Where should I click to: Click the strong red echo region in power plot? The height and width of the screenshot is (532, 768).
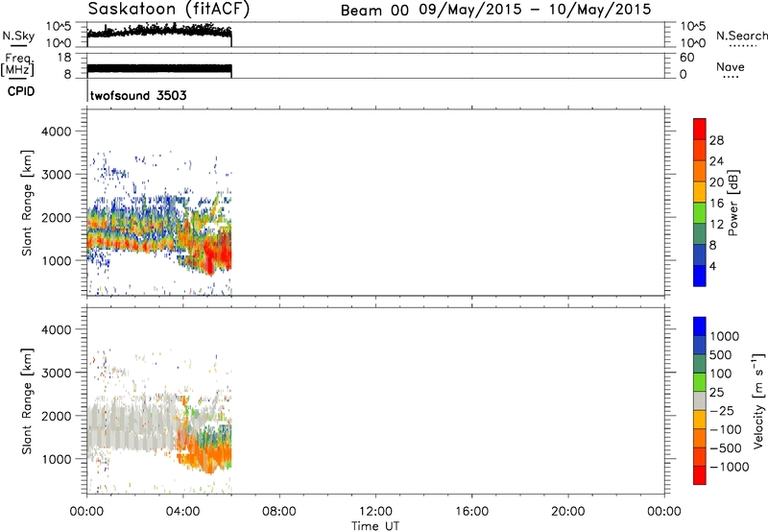click(x=215, y=253)
